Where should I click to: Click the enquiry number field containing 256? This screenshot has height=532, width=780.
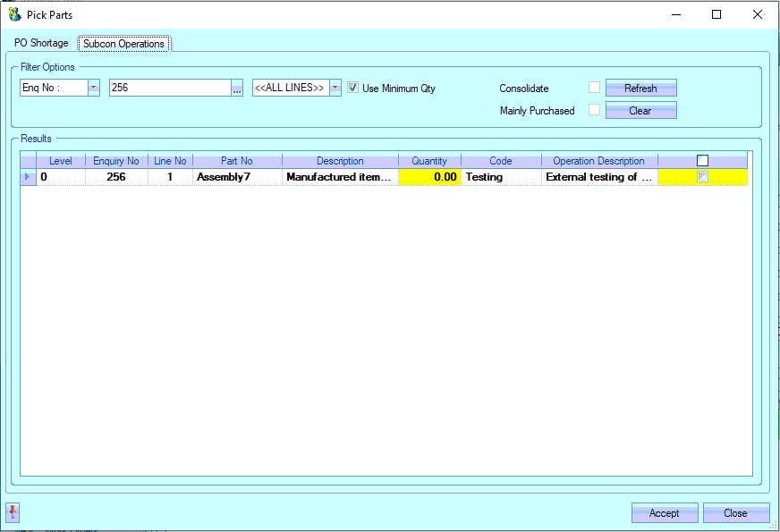click(x=169, y=88)
